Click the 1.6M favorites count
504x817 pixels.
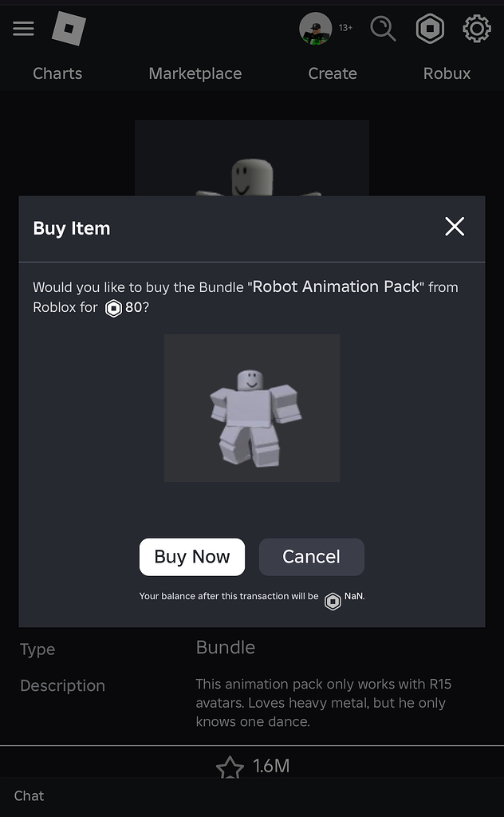[x=271, y=767]
